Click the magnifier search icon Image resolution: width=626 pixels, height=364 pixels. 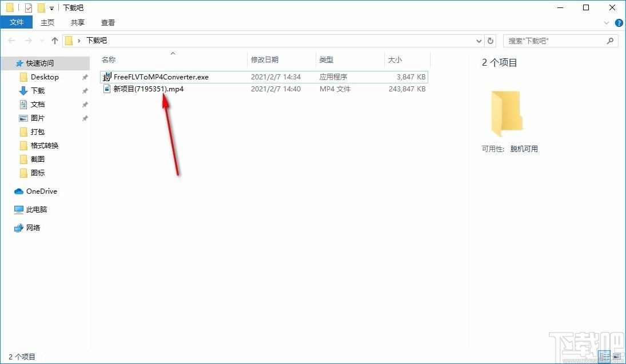(610, 41)
